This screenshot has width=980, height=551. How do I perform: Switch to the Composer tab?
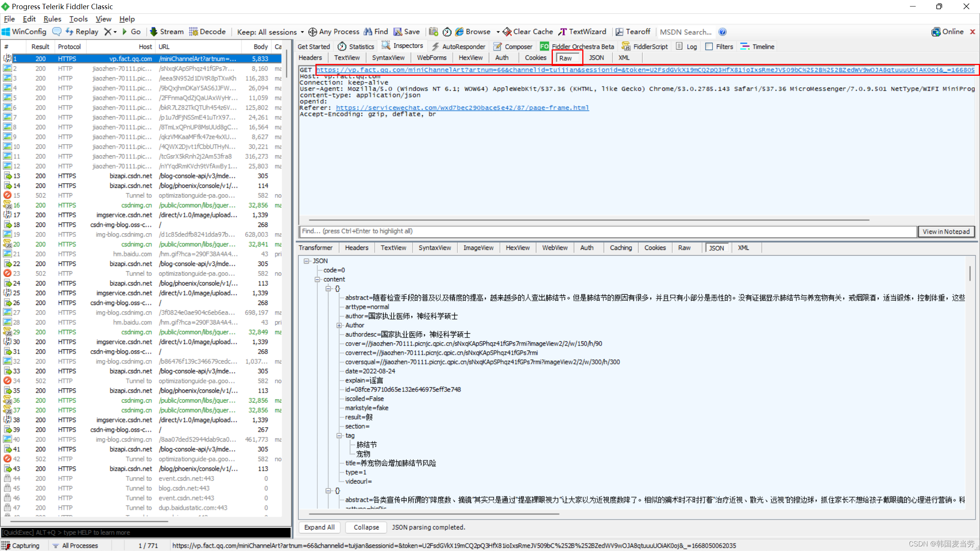tap(513, 46)
